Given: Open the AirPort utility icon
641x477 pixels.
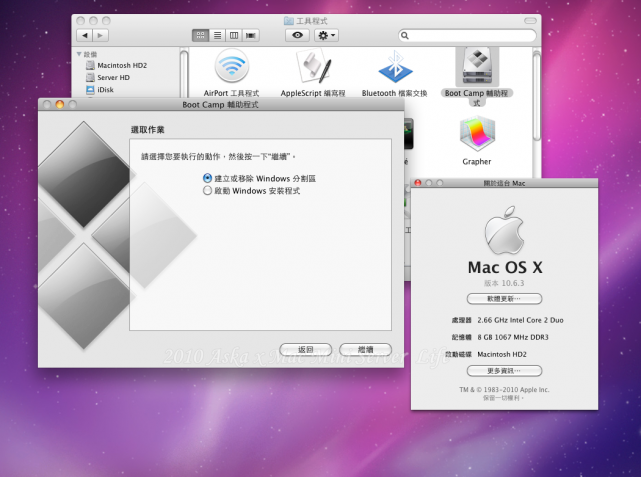Looking at the screenshot, I should pos(231,66).
